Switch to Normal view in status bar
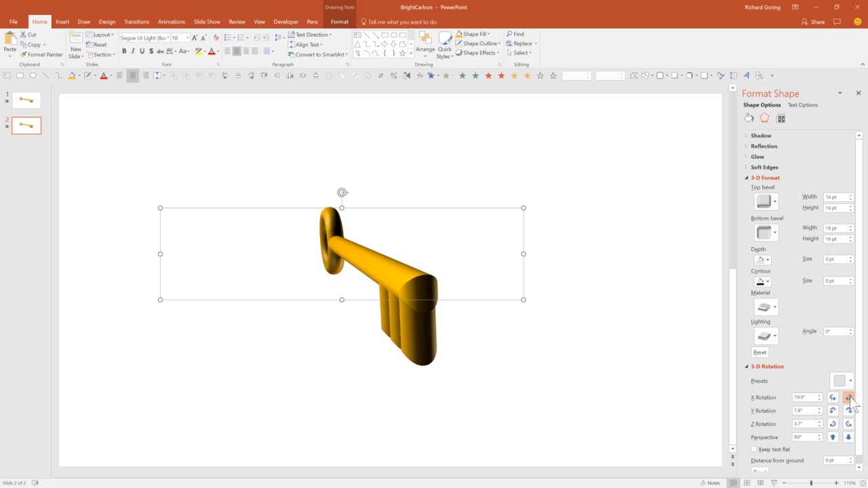 (x=733, y=483)
